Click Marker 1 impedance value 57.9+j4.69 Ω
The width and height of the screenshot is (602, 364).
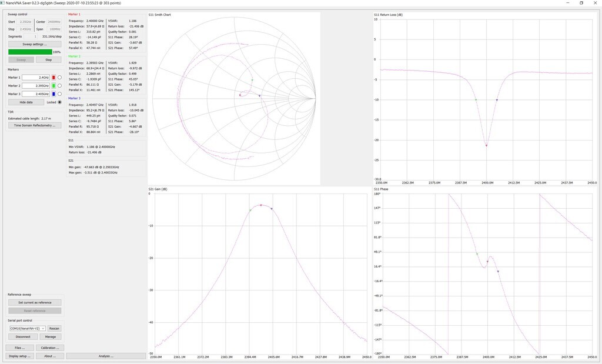click(95, 26)
